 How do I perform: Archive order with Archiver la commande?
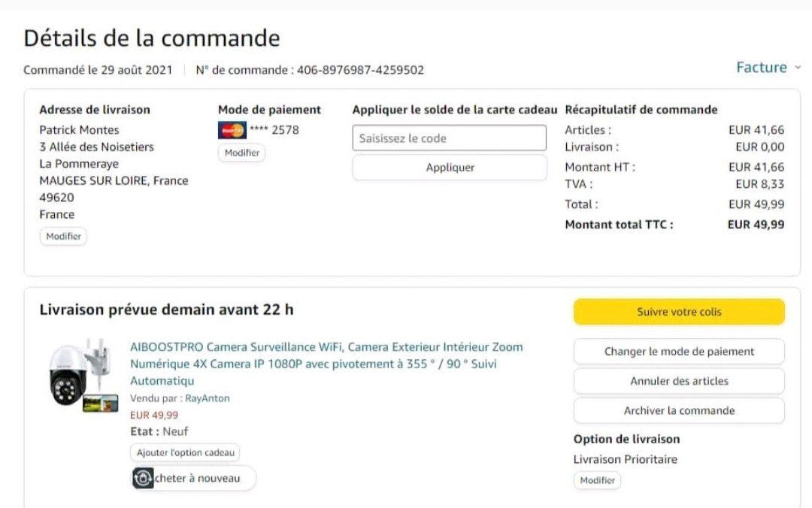(x=678, y=410)
